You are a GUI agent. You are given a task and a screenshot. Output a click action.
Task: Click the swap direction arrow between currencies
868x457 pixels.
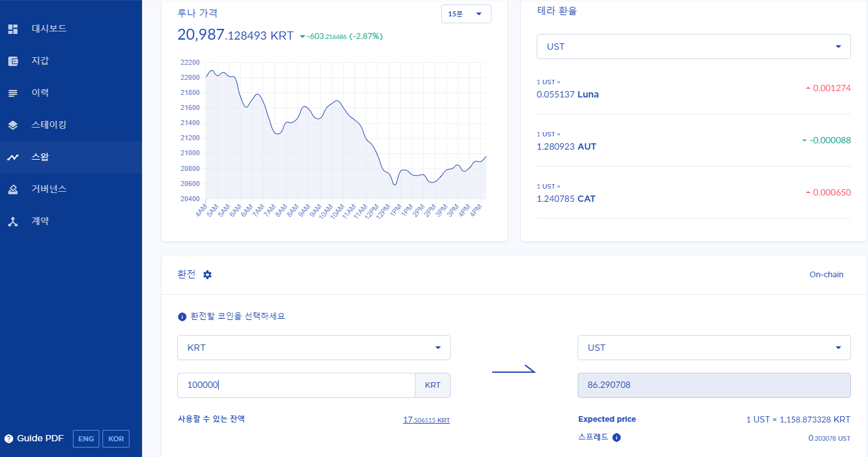click(514, 370)
